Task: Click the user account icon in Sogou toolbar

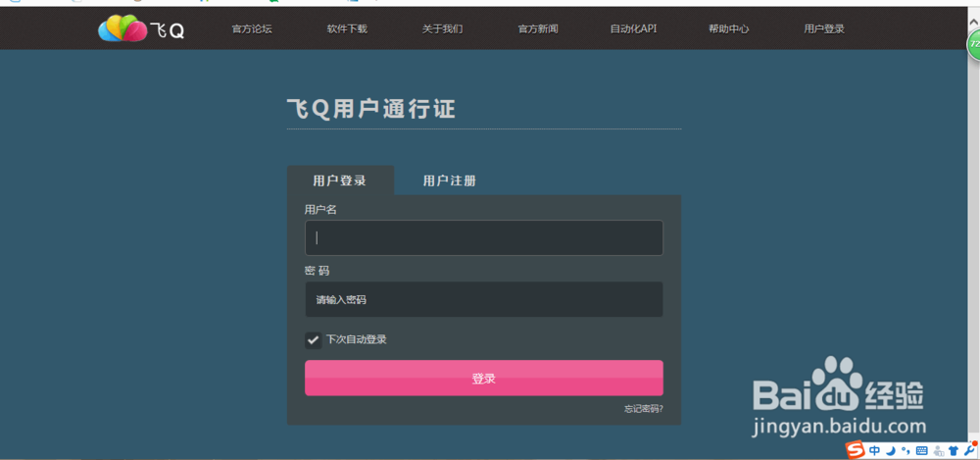Action: (938, 450)
